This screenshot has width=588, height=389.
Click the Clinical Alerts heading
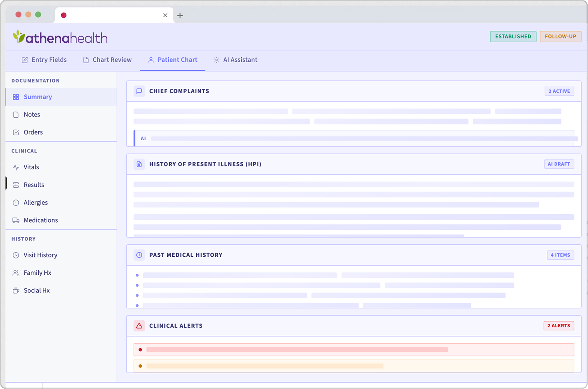click(176, 326)
